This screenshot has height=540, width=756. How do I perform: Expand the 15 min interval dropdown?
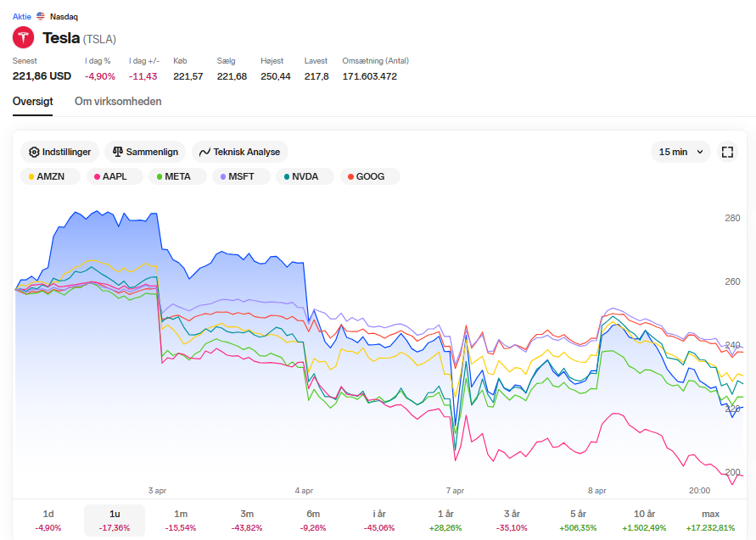(x=680, y=152)
